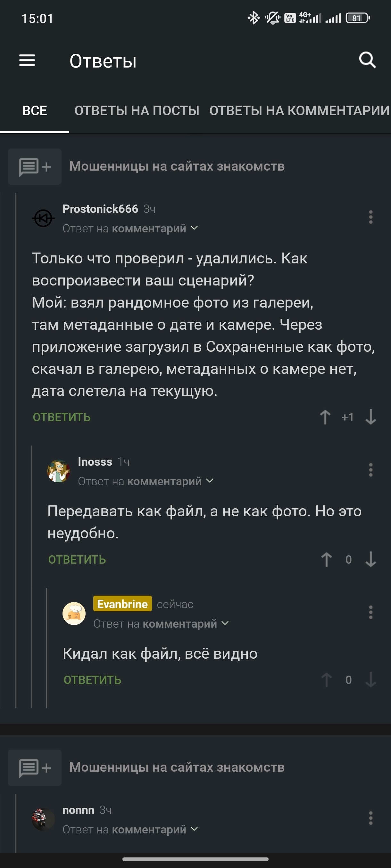The image size is (391, 868).
Task: Downvote the Inosss comment
Action: coord(370,560)
